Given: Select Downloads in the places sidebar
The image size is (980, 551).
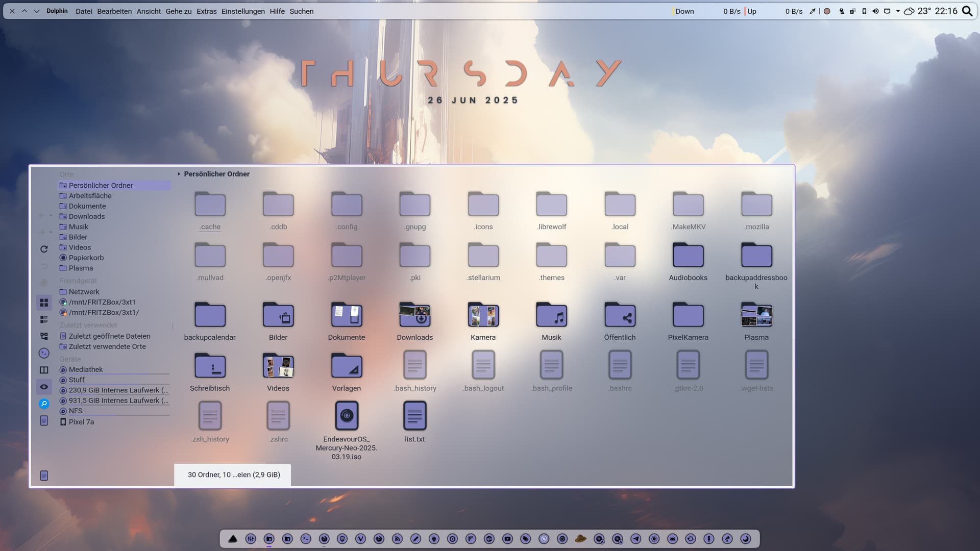Looking at the screenshot, I should 87,216.
